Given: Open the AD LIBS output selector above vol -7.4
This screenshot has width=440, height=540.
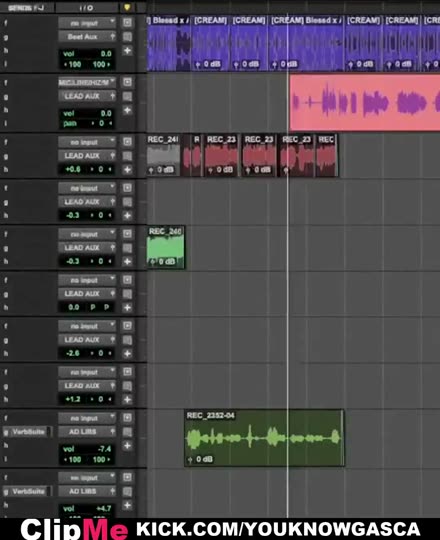Looking at the screenshot, I should [x=87, y=432].
